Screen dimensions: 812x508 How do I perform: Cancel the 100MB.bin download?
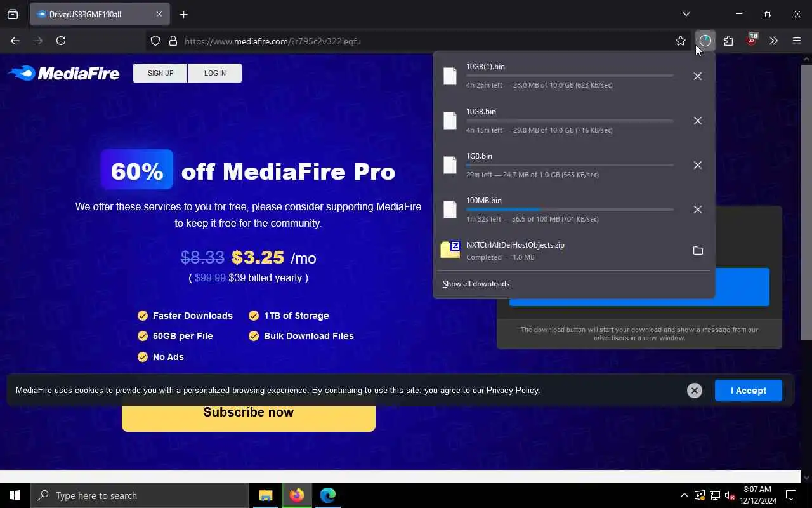(x=697, y=210)
